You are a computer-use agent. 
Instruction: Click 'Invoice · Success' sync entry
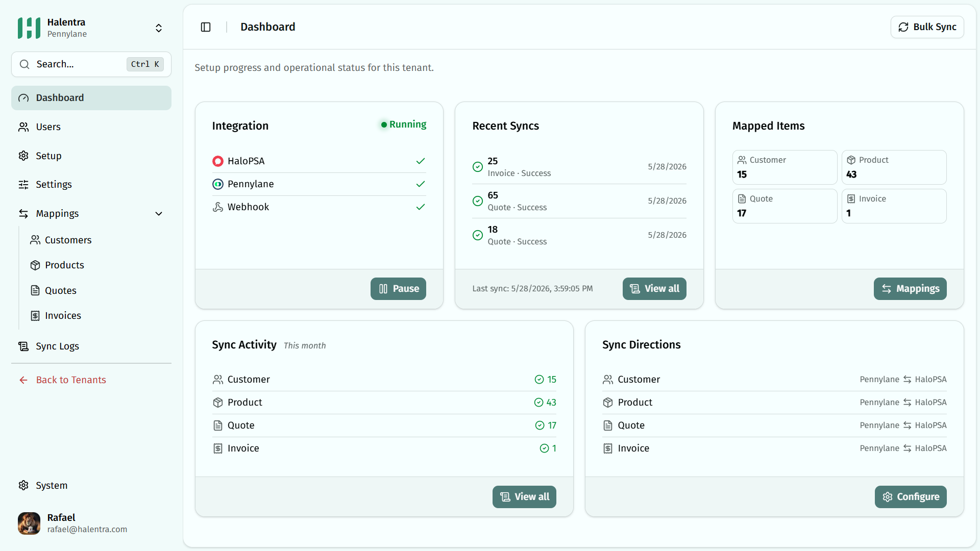(519, 173)
